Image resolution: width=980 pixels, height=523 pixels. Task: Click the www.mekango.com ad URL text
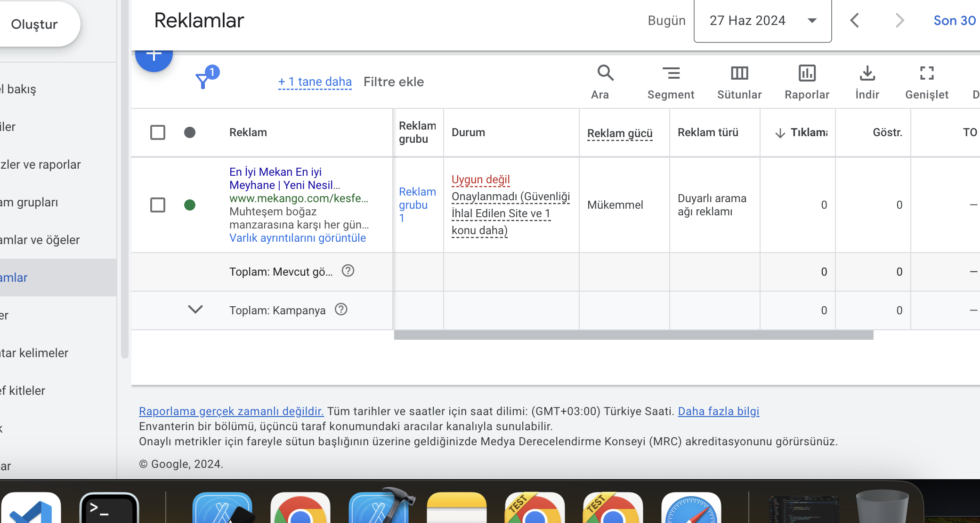(299, 198)
